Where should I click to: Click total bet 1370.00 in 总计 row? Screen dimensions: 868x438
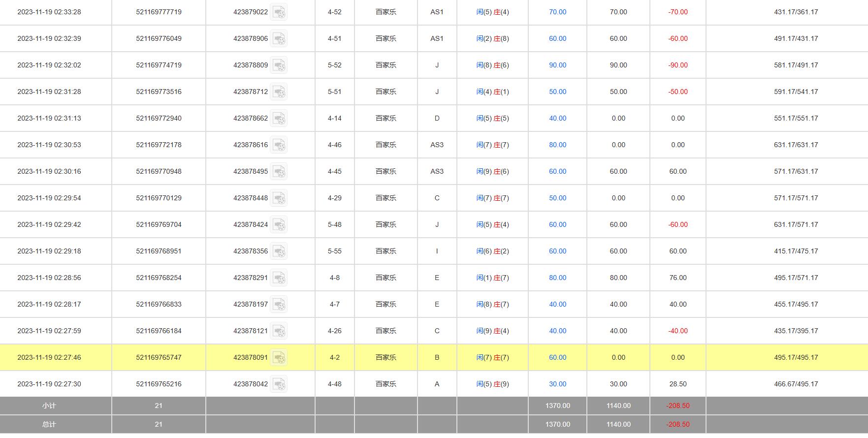557,424
